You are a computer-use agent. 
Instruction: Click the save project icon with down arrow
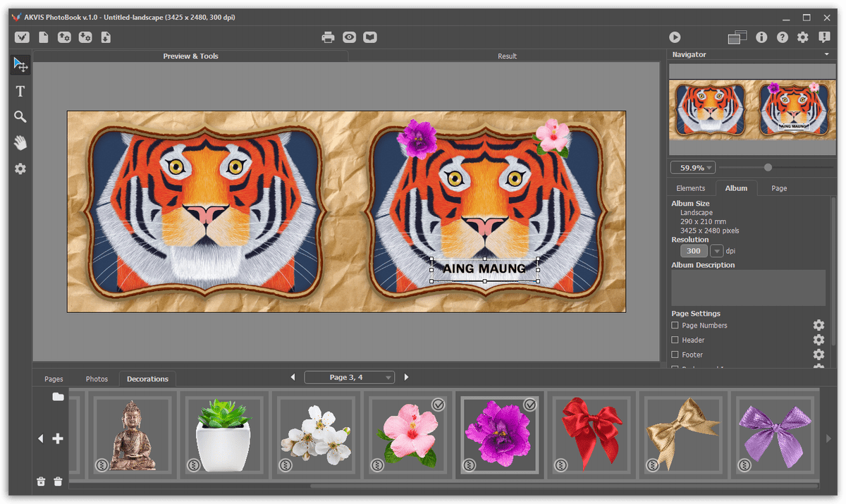(x=85, y=37)
